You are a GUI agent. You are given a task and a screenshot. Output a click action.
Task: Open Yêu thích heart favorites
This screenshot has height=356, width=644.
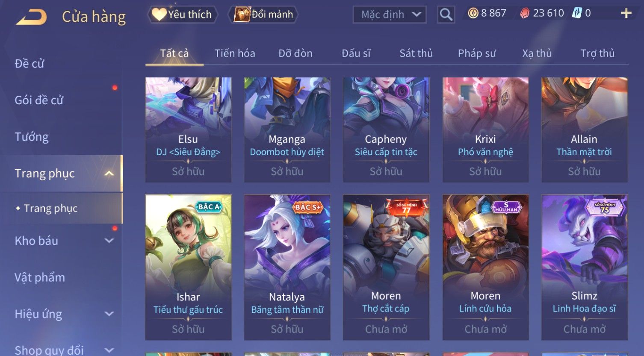[x=183, y=15]
